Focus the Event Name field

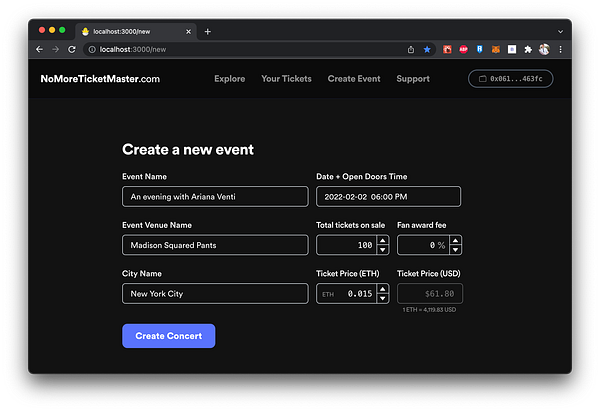click(x=215, y=197)
